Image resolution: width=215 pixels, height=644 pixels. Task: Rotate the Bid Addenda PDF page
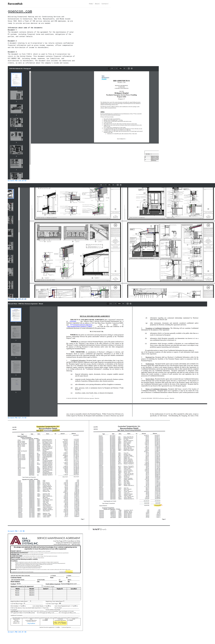pyautogui.click(x=132, y=69)
